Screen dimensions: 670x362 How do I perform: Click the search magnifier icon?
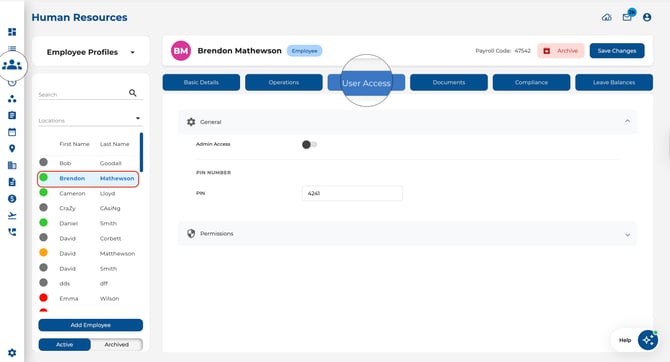click(132, 93)
